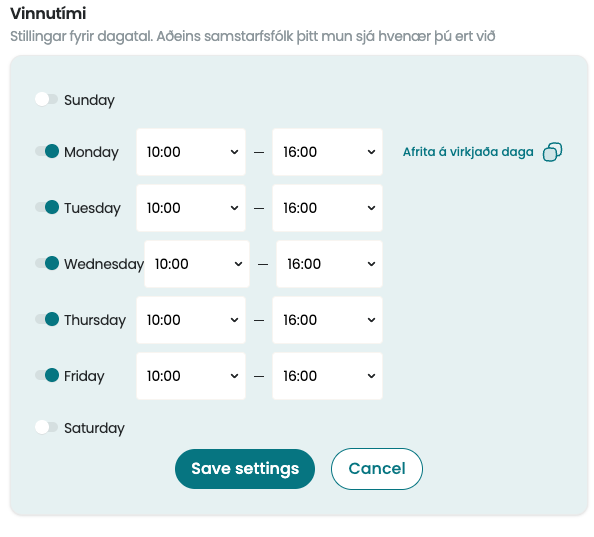Open Monday end time dropdown

tap(327, 152)
